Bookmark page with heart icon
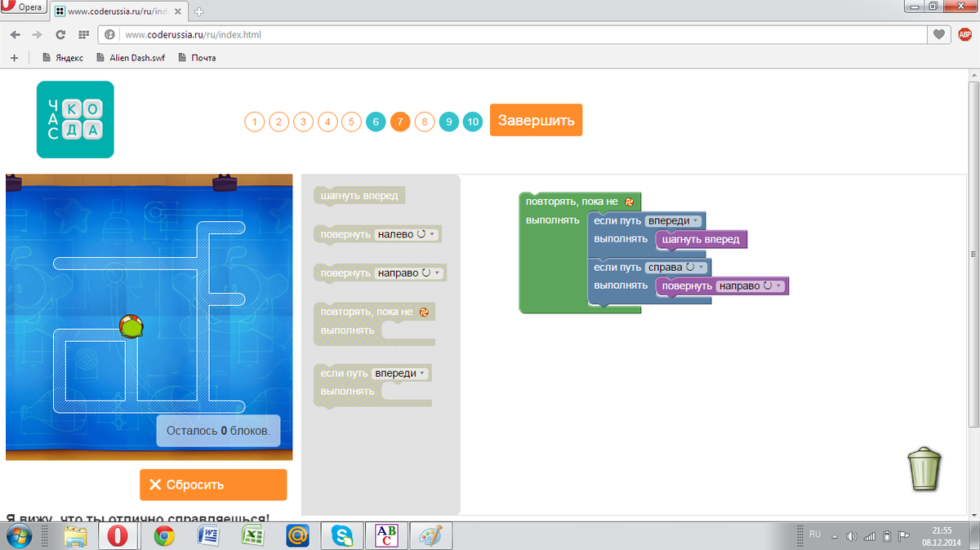Viewport: 980px width, 550px height. pos(939,35)
